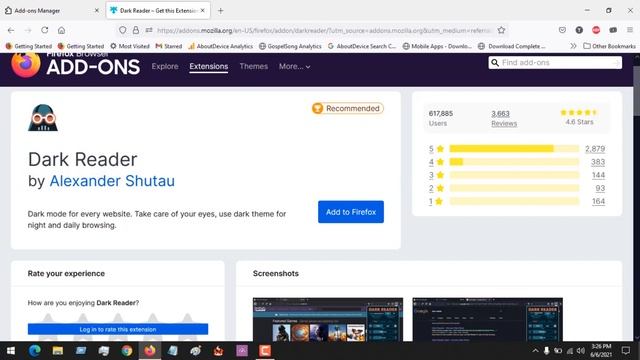Click the tracking protection shield icon

pos(122,30)
